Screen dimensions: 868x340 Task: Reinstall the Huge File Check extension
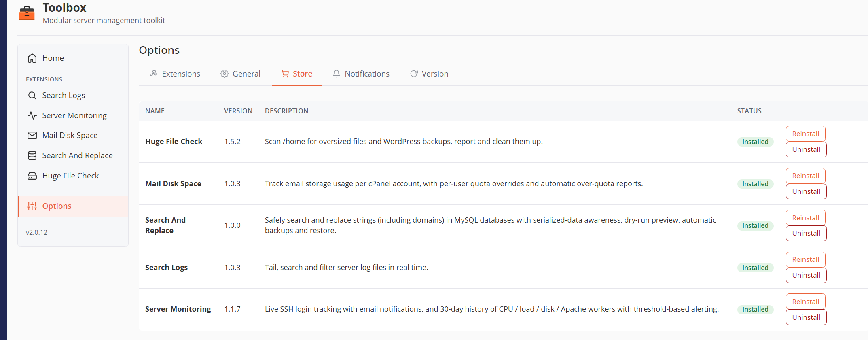pos(805,134)
